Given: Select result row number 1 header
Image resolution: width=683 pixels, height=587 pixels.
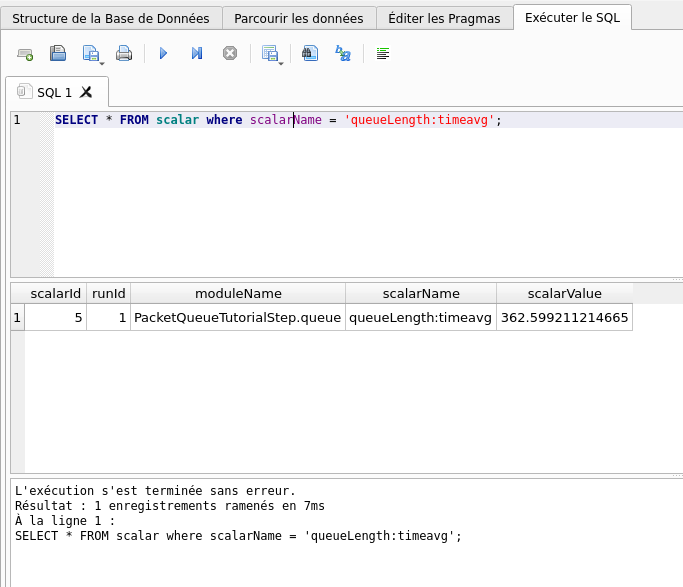Looking at the screenshot, I should (17, 318).
